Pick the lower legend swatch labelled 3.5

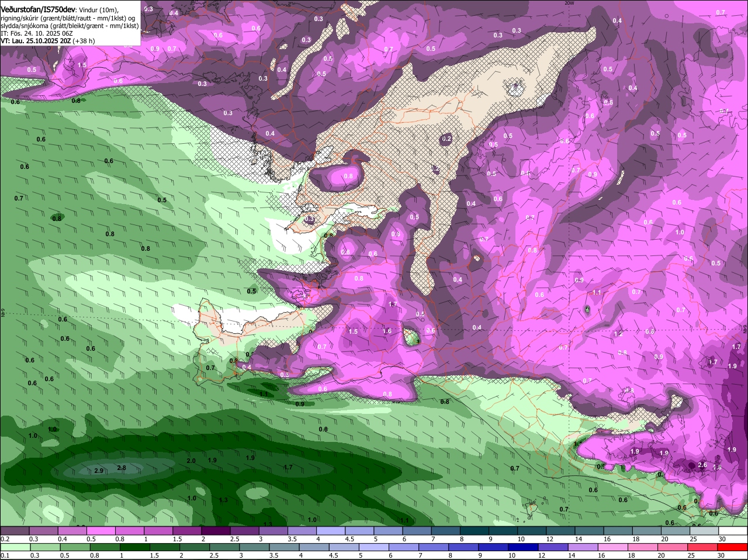click(286, 547)
